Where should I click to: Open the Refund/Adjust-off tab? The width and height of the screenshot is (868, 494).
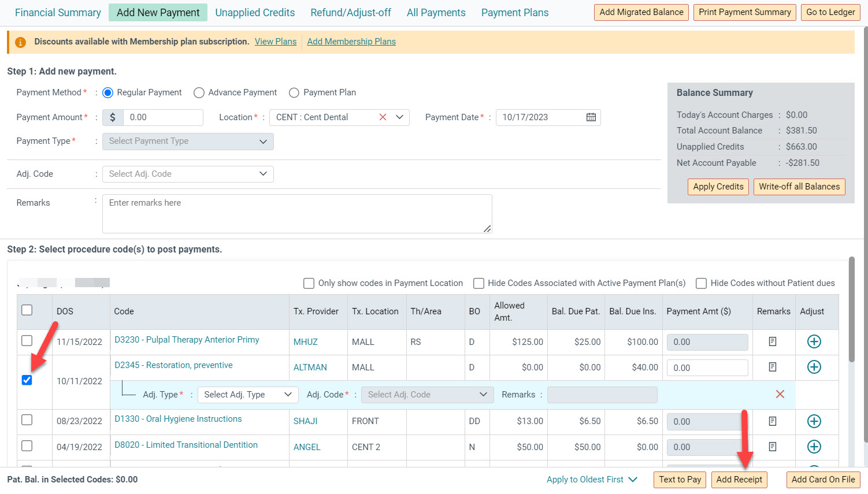click(351, 13)
